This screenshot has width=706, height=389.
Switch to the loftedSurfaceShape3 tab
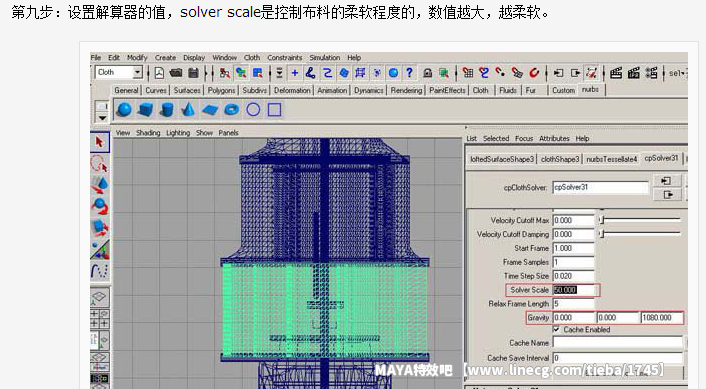click(x=502, y=159)
